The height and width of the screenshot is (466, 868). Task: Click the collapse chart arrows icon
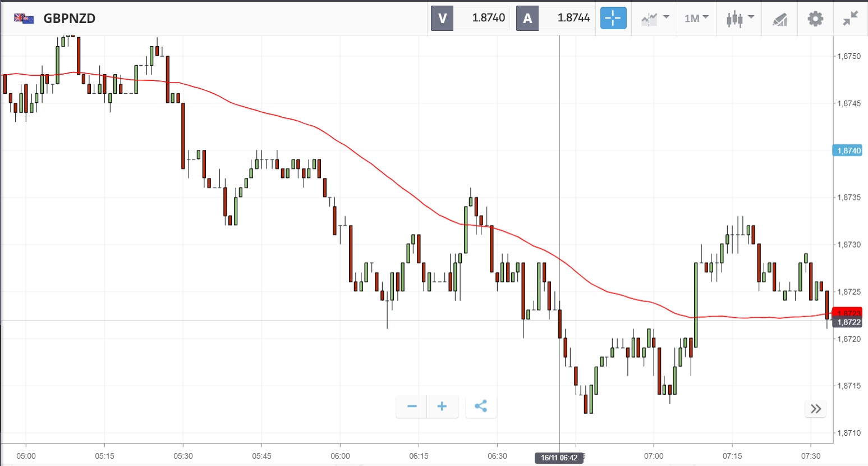click(x=850, y=19)
